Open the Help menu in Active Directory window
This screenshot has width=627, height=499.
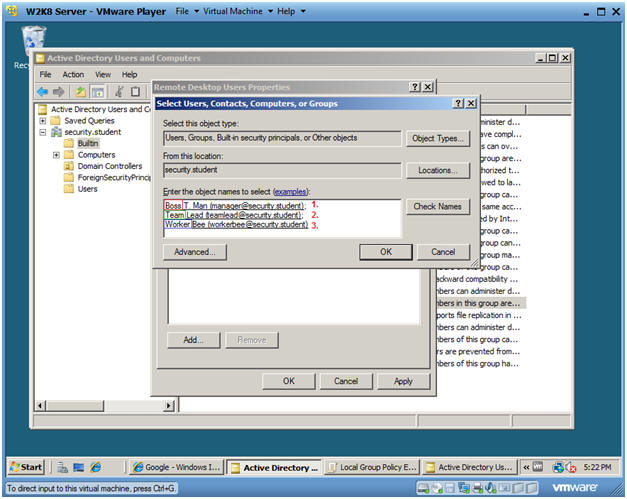click(130, 74)
